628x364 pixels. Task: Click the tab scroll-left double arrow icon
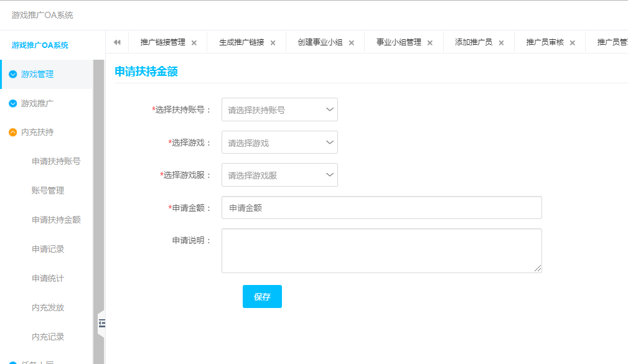coord(116,42)
